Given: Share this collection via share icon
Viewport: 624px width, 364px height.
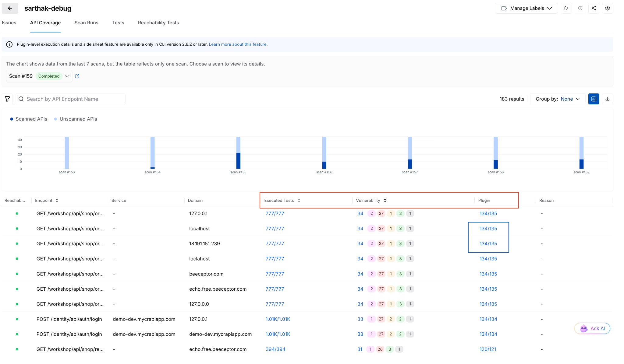Looking at the screenshot, I should 594,8.
